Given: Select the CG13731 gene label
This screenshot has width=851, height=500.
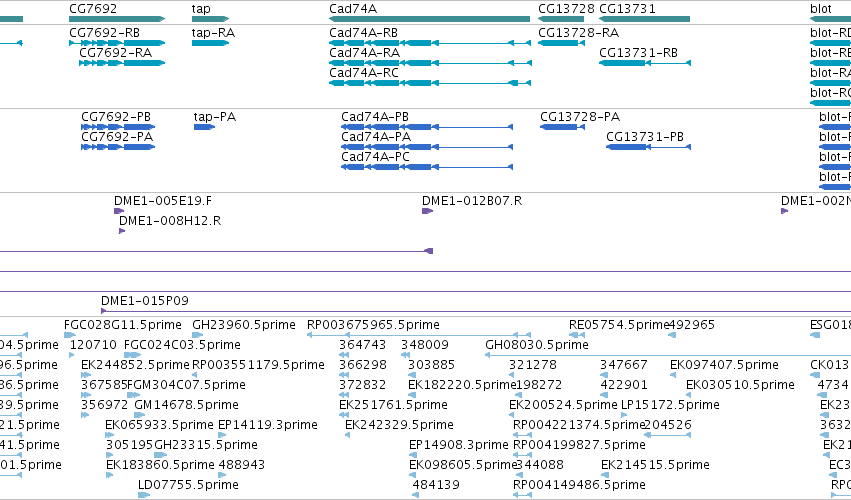Looking at the screenshot, I should 627,9.
